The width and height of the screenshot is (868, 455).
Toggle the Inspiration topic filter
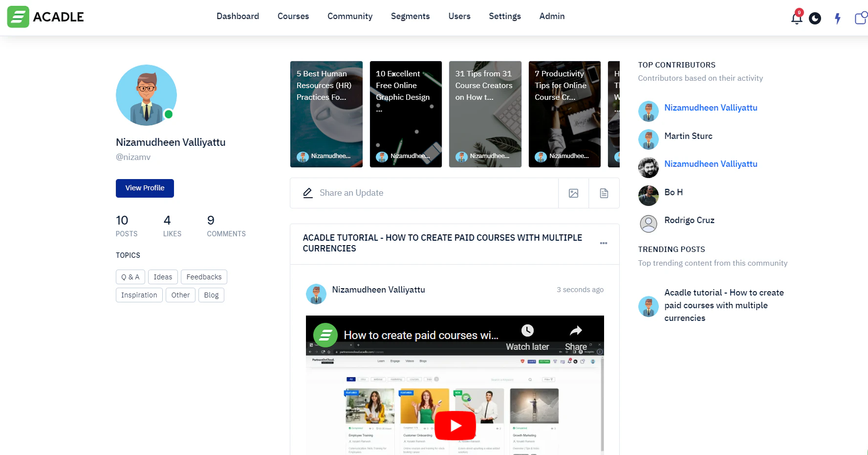coord(139,295)
